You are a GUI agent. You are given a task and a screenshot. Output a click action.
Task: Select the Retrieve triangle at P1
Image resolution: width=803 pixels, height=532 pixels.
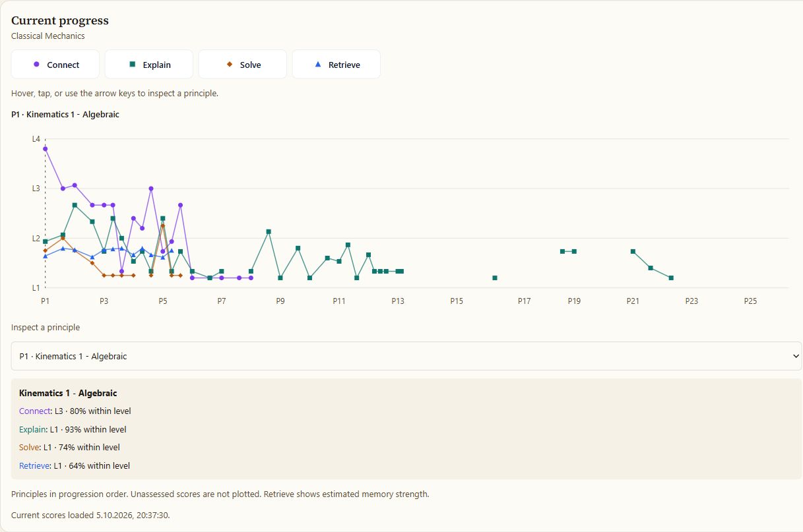pos(45,256)
